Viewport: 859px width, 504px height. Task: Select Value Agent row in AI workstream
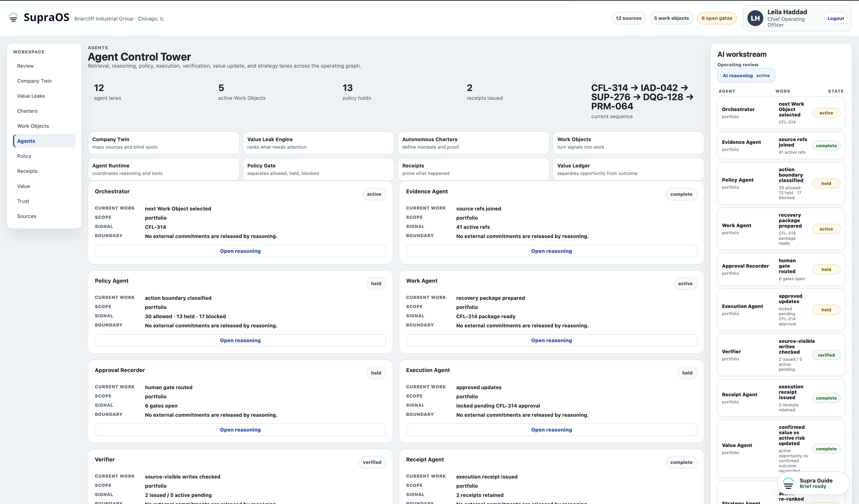pyautogui.click(x=781, y=448)
